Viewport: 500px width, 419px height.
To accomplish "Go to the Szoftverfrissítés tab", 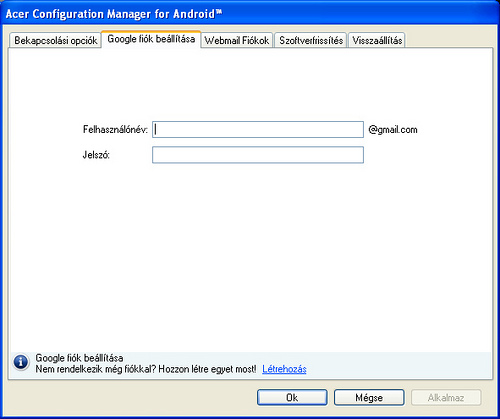I will coord(311,40).
